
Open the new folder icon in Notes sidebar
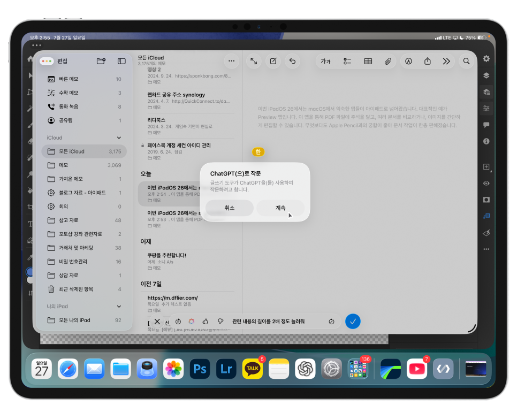tap(101, 61)
